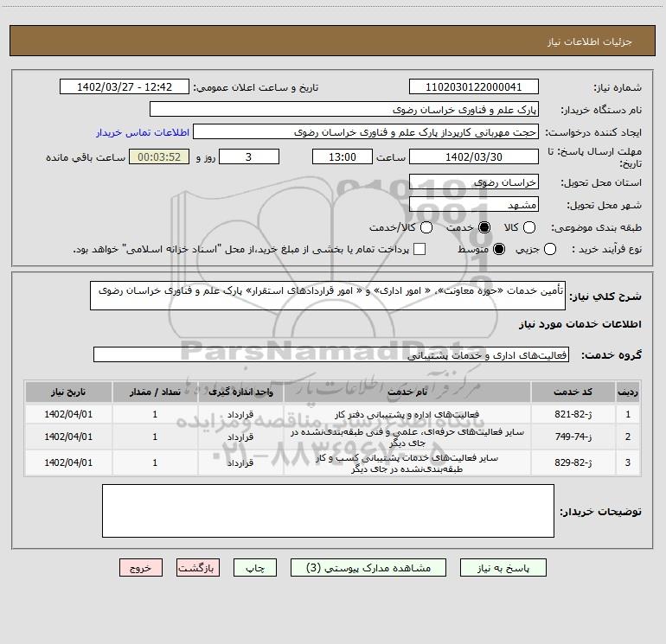Click the شهر محل تحویل field مشهد
666x644 pixels.
coord(474,205)
